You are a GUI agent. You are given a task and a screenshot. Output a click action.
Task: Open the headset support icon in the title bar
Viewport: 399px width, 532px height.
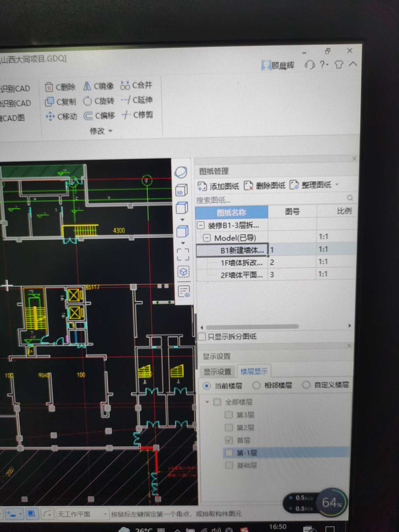click(309, 65)
